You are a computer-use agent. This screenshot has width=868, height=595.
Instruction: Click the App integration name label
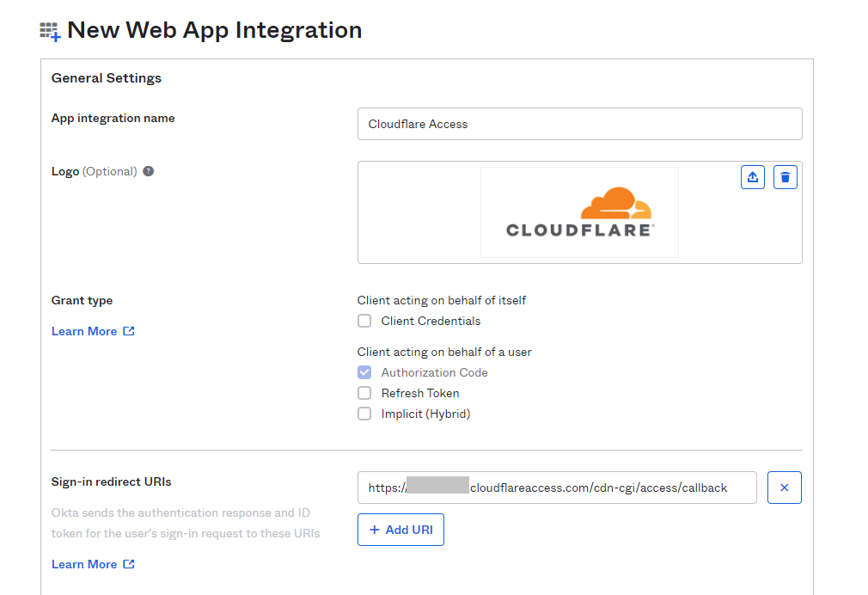113,118
